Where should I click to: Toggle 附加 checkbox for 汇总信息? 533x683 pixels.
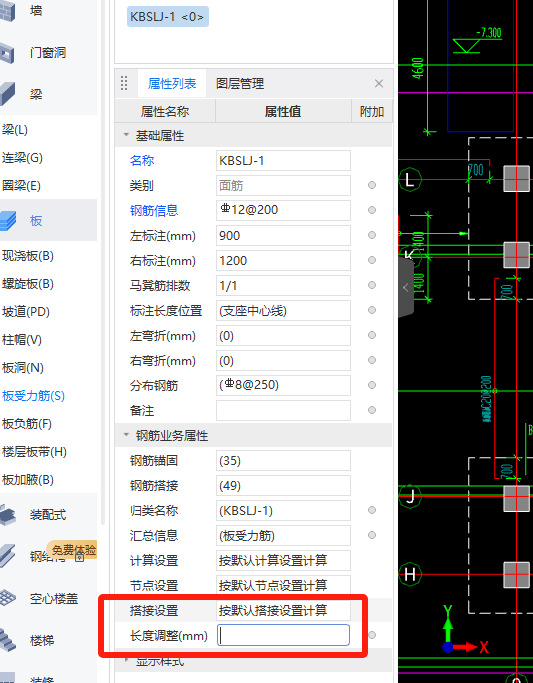(x=371, y=535)
